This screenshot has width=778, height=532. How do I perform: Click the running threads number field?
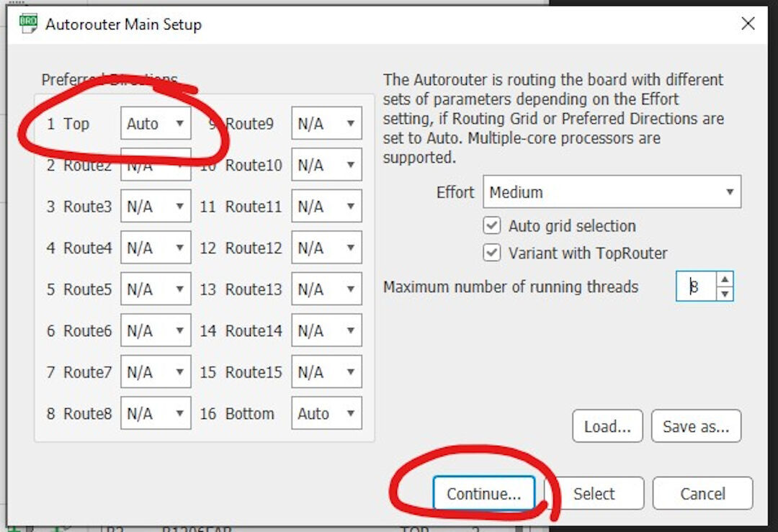[696, 287]
